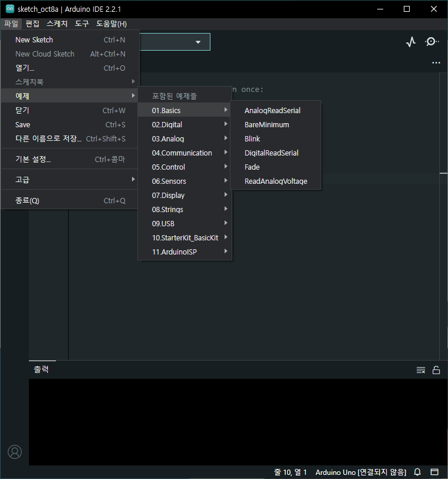The width and height of the screenshot is (448, 479).
Task: Toggle the output lock icon
Action: coord(436,370)
